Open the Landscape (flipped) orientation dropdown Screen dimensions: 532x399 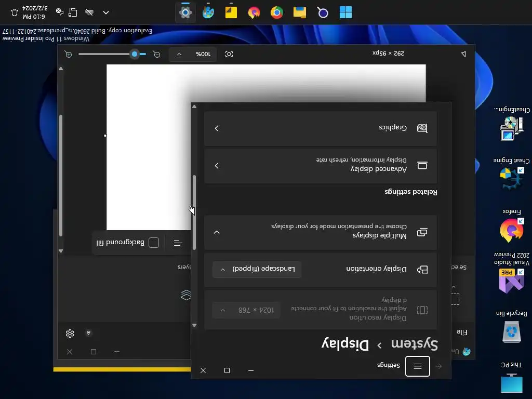[257, 270]
